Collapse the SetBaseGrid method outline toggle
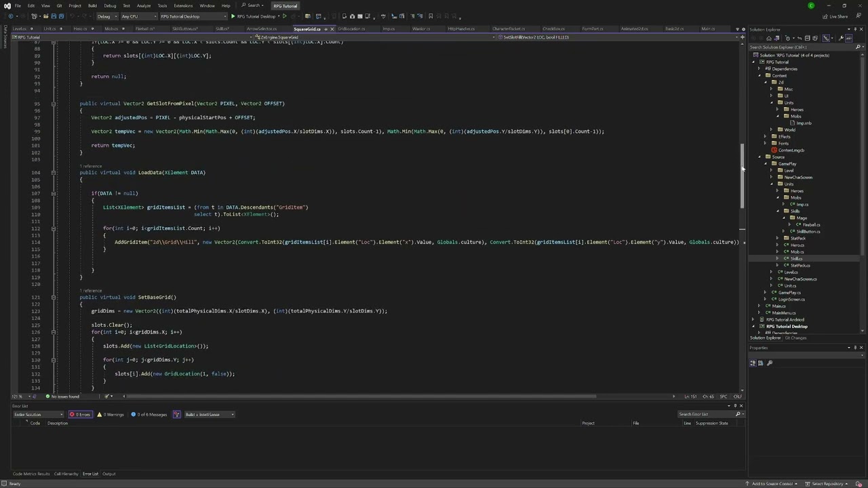The image size is (868, 488). (x=53, y=298)
